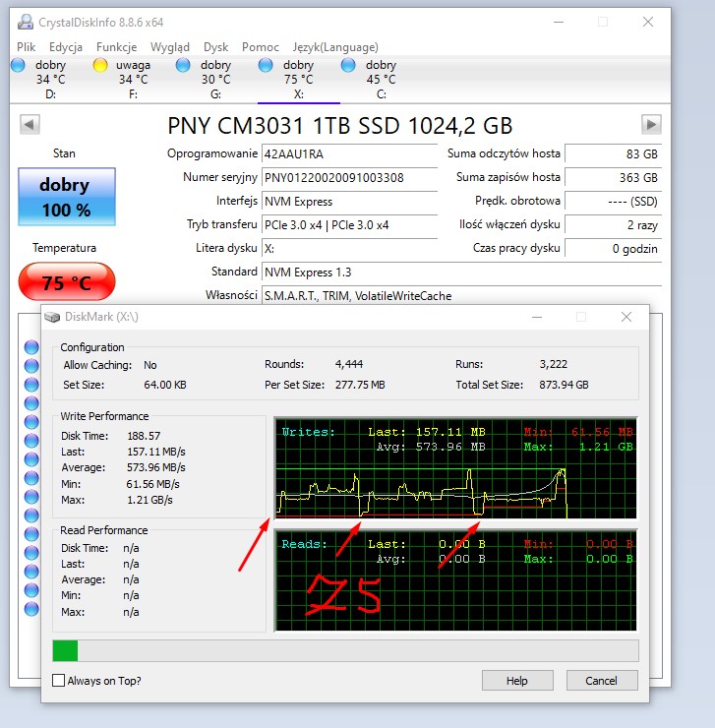
Task: Open the Funkcje menu
Action: point(116,47)
